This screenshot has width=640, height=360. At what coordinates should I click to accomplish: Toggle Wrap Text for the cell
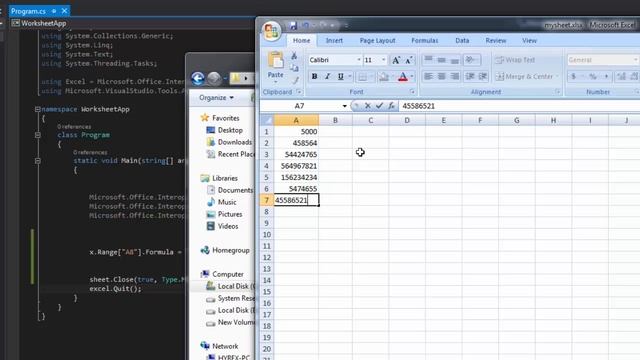tap(515, 60)
